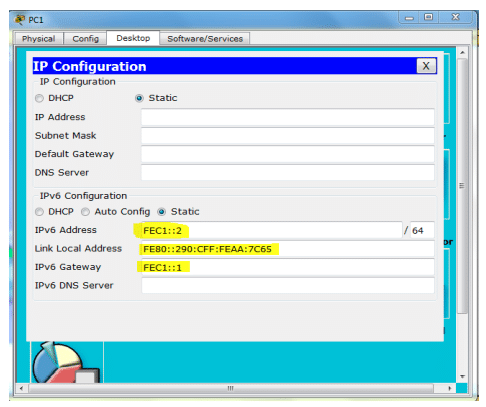The width and height of the screenshot is (486, 407).
Task: Select the IPv4 Static radio button
Action: pos(139,98)
